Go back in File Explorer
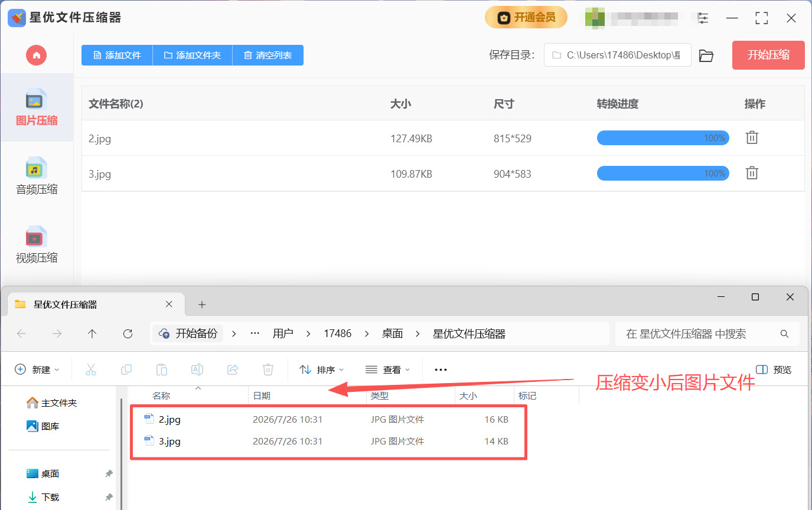The width and height of the screenshot is (812, 510). (22, 334)
